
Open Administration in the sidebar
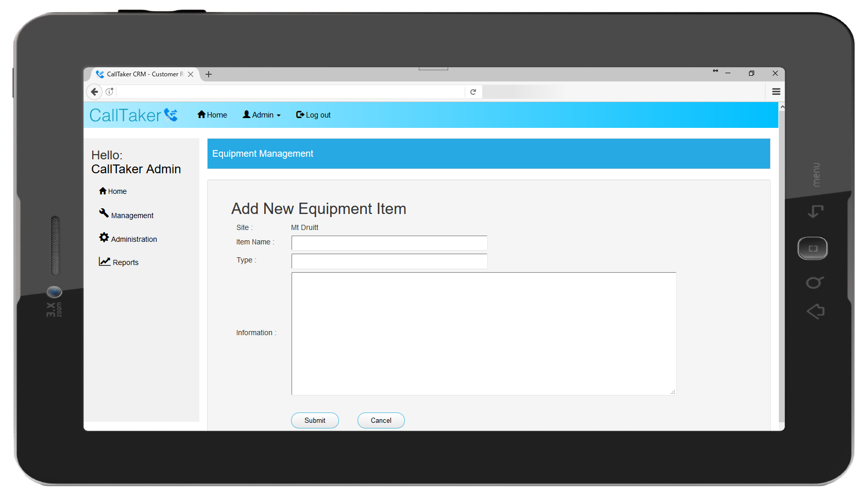point(128,238)
